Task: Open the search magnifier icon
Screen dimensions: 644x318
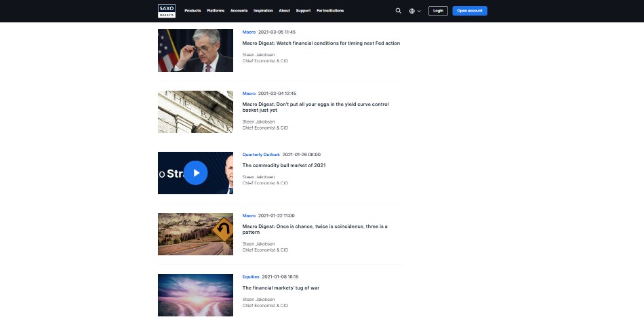Action: 398,11
